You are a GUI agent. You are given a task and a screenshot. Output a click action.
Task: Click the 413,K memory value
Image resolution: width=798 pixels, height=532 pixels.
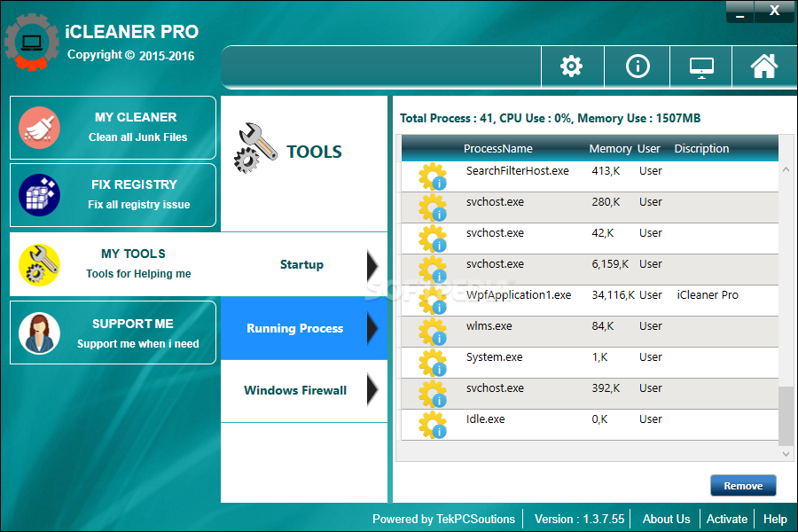(606, 171)
